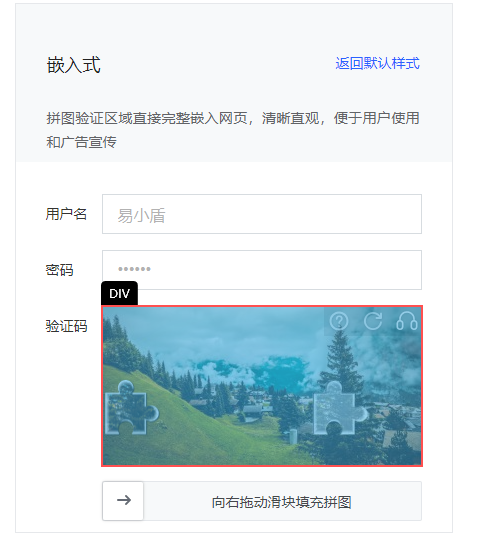Image resolution: width=479 pixels, height=549 pixels.
Task: Click the 嵌入式 heading
Action: pyautogui.click(x=74, y=65)
